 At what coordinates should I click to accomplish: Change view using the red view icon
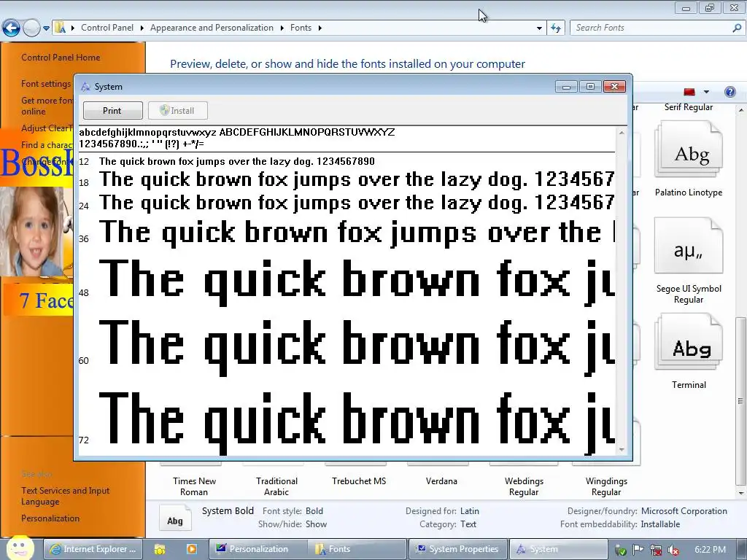coord(689,91)
